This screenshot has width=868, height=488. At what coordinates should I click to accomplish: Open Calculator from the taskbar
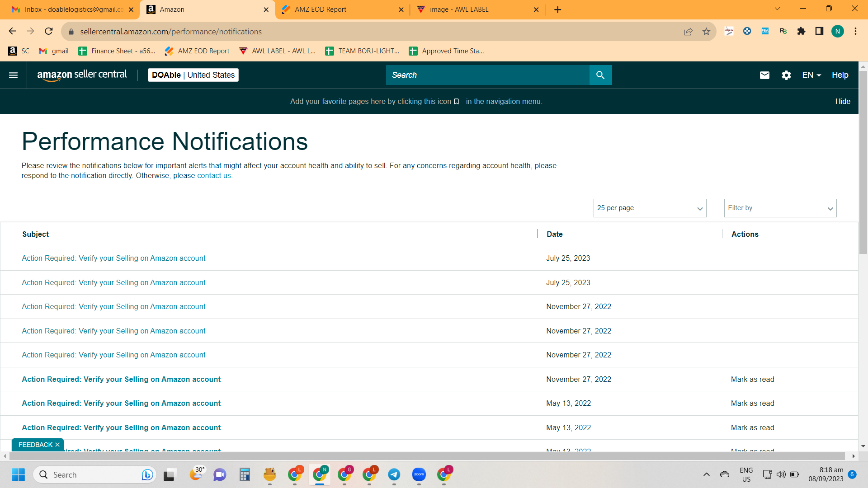(x=245, y=474)
